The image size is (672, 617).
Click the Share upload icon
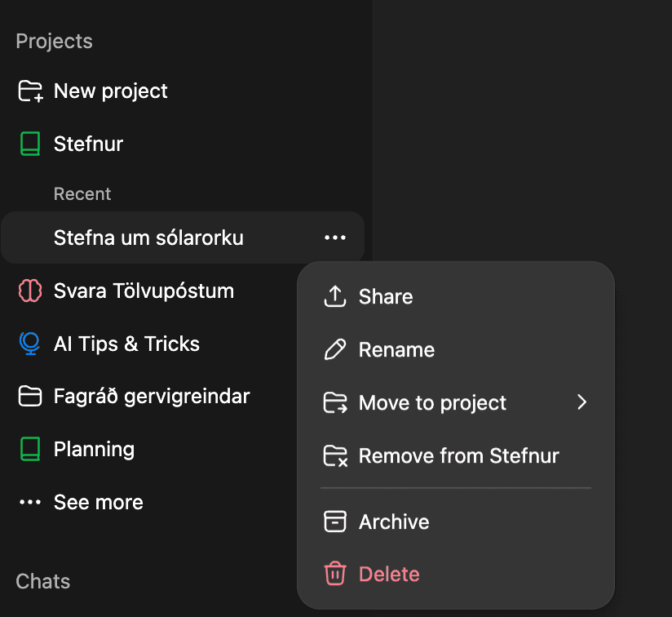click(x=334, y=296)
